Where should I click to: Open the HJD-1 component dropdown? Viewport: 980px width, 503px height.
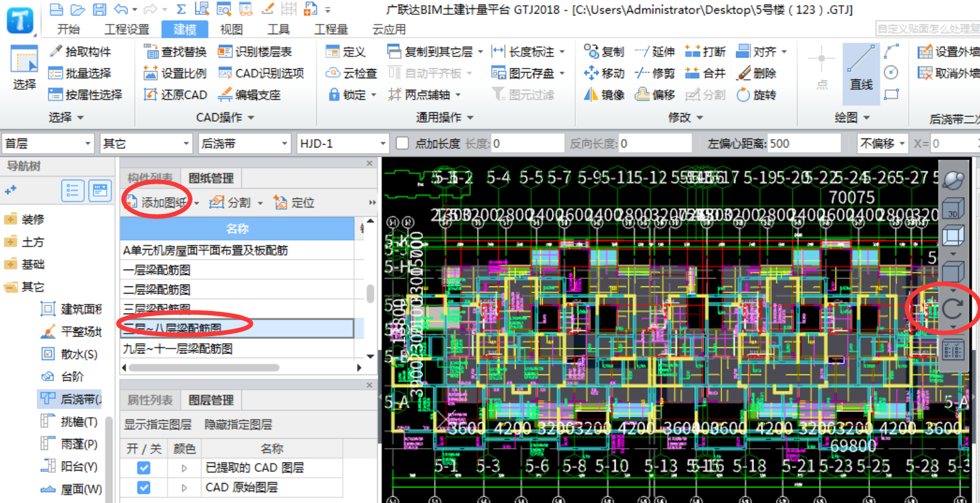click(343, 143)
